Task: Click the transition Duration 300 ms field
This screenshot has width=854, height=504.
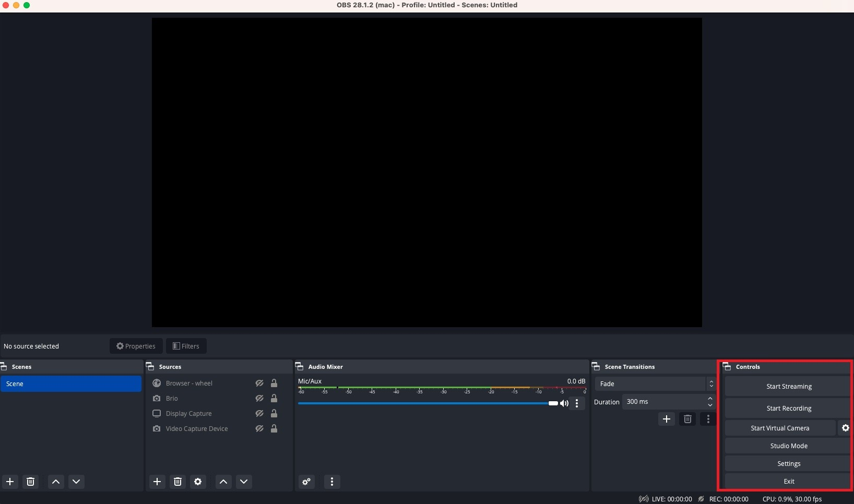Action: tap(663, 402)
